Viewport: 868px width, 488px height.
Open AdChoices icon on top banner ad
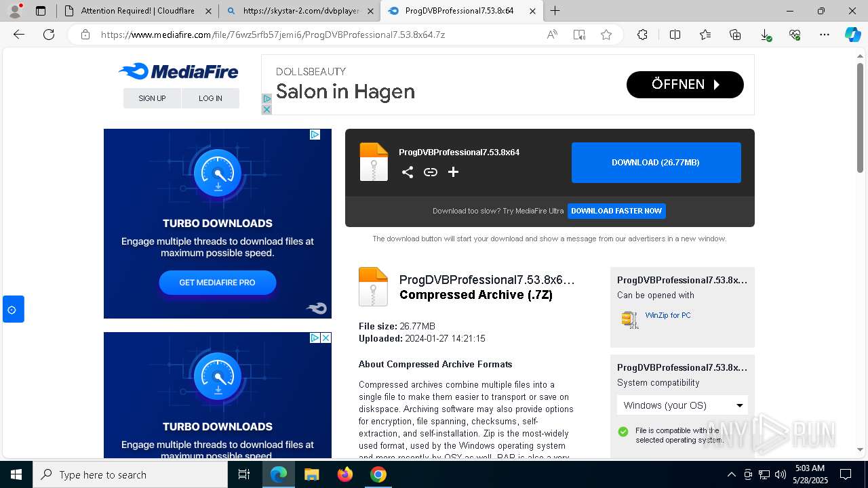[x=267, y=99]
